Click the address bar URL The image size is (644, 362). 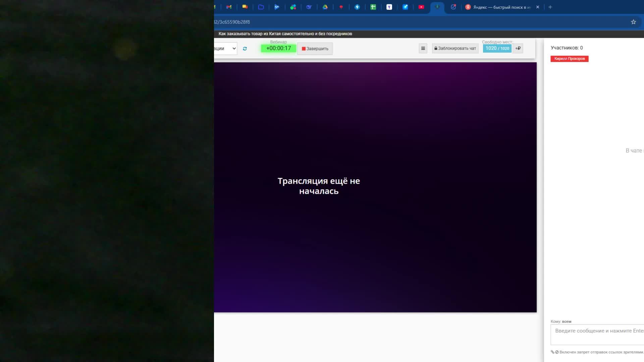(x=232, y=22)
